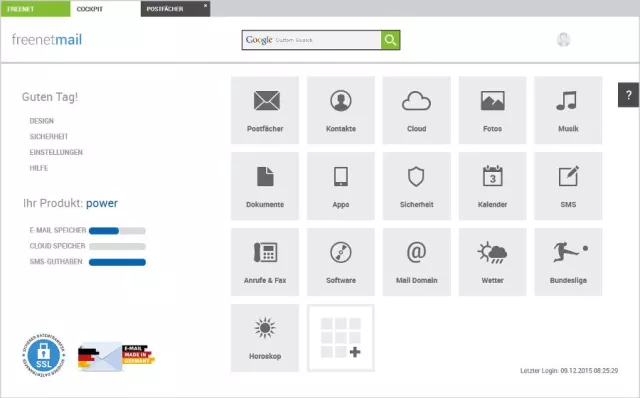Click the Letzter Login timestamp text
The image size is (640, 398).
pos(569,371)
